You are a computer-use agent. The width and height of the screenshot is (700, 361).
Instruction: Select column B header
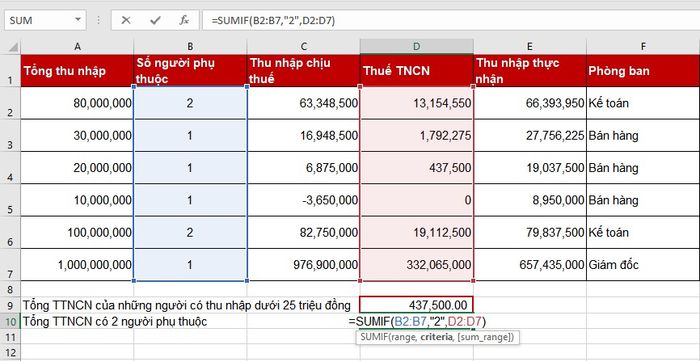pyautogui.click(x=190, y=46)
